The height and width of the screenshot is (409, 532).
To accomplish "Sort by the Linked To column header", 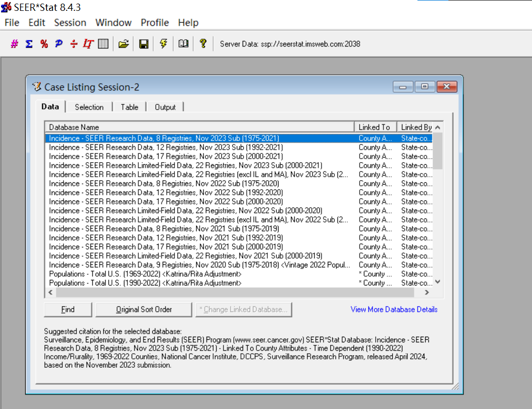I will click(x=376, y=127).
